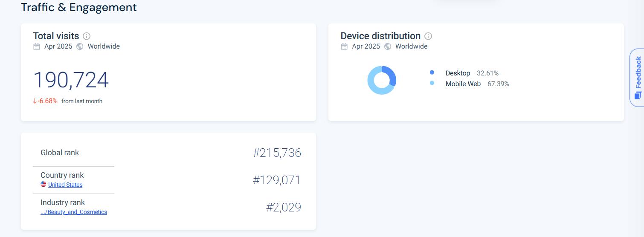The width and height of the screenshot is (644, 237).
Task: Click the device distribution donut chart
Action: (x=382, y=80)
